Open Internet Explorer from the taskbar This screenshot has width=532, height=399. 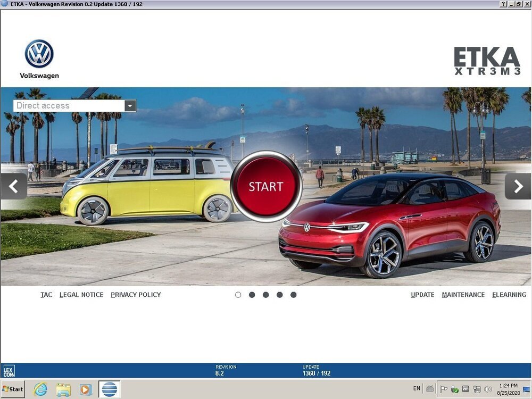click(40, 389)
